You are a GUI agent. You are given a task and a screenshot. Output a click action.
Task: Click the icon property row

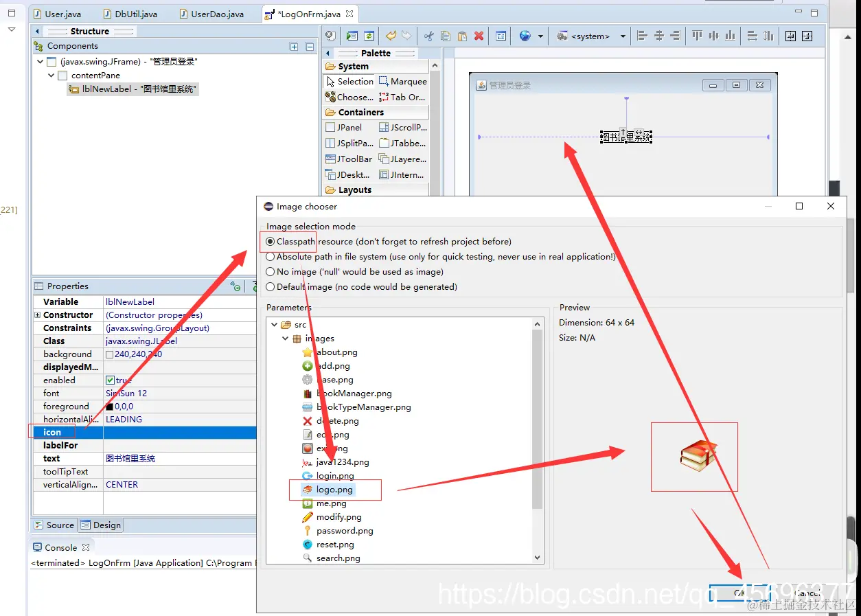click(145, 433)
